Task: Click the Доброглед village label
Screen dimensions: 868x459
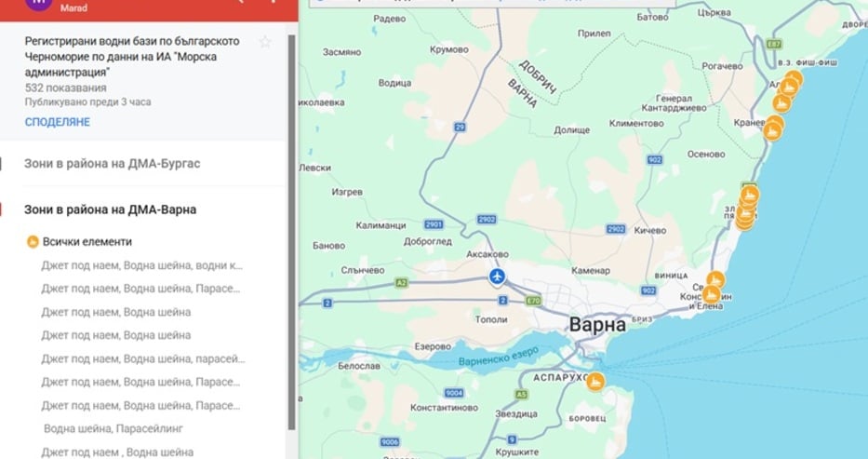Action: (427, 241)
